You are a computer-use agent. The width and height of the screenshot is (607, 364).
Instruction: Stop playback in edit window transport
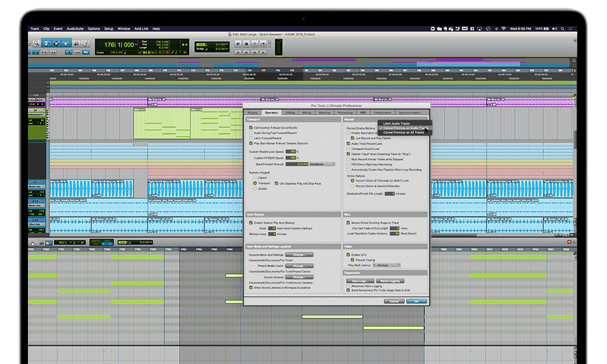pyautogui.click(x=246, y=44)
